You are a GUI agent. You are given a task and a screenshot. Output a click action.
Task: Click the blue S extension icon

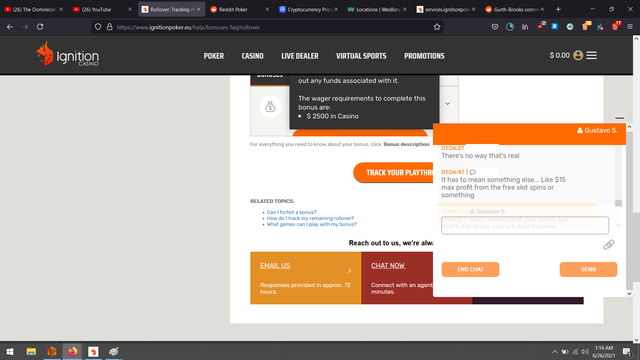(555, 27)
